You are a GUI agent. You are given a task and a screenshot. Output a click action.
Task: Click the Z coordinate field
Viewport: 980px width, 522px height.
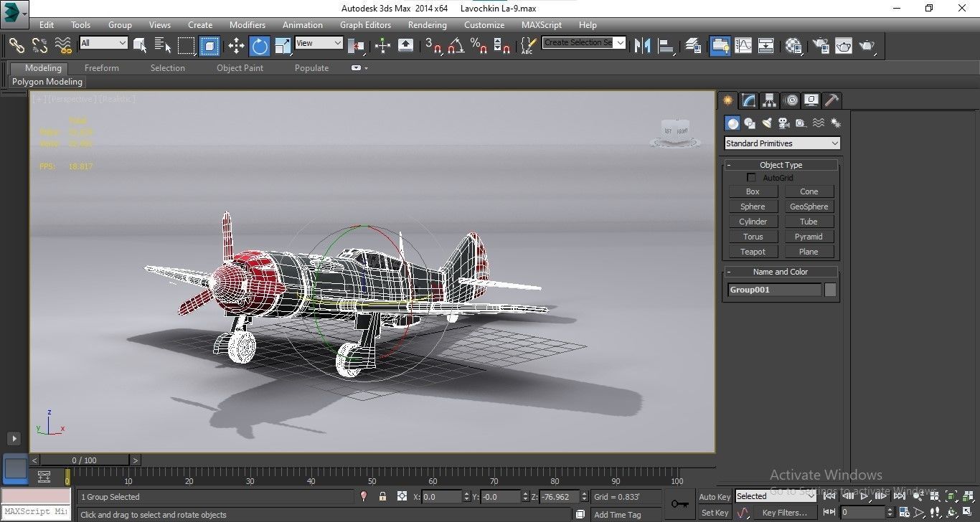[x=560, y=496]
